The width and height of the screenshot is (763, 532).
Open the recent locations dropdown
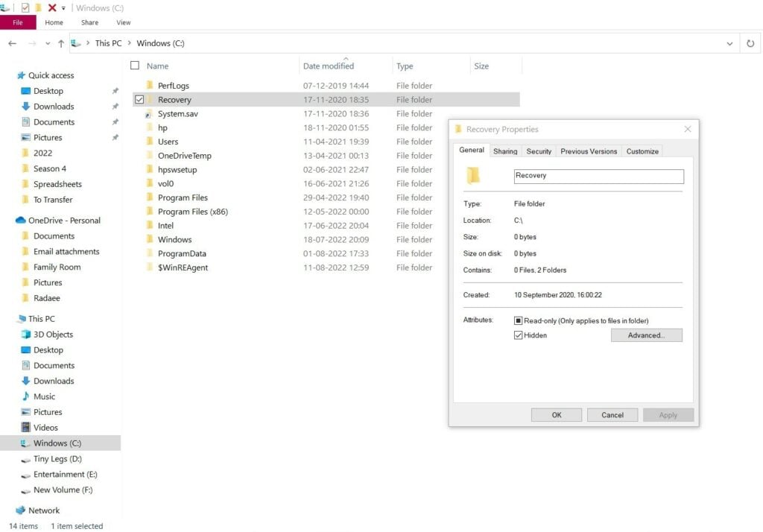click(46, 42)
